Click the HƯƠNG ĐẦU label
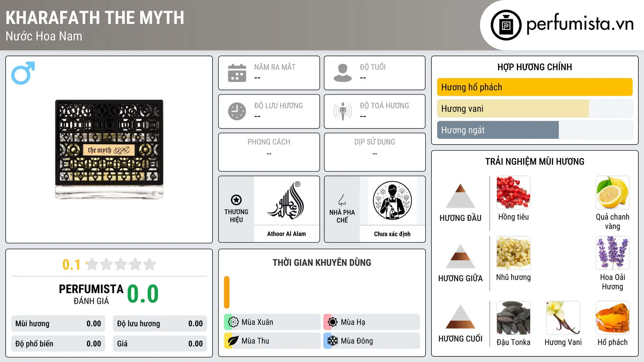This screenshot has height=362, width=644. coord(460,218)
